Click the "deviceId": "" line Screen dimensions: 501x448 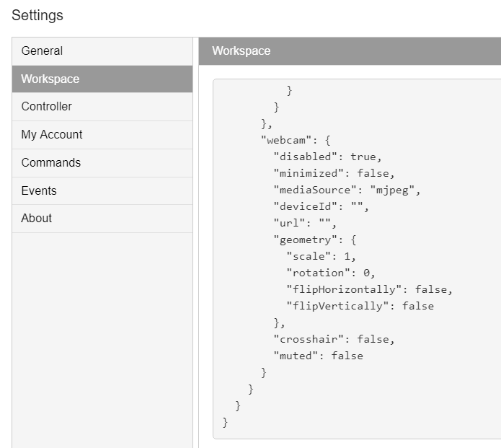[321, 206]
